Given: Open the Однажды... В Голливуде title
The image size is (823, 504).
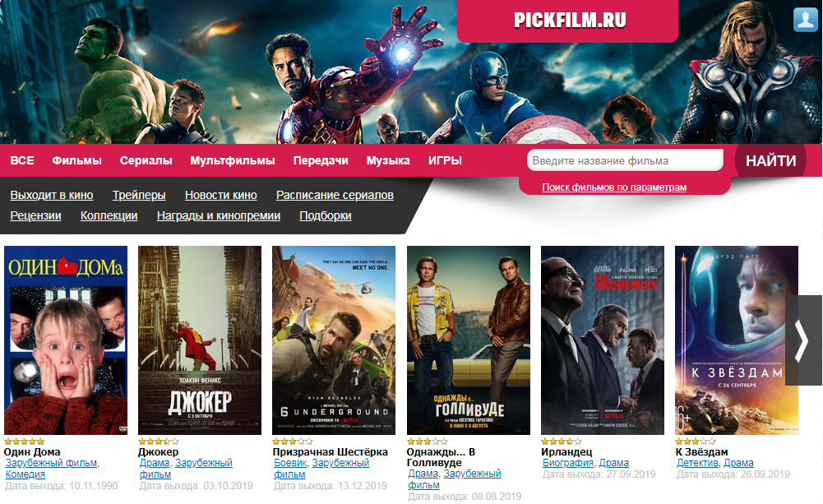Looking at the screenshot, I should [441, 457].
